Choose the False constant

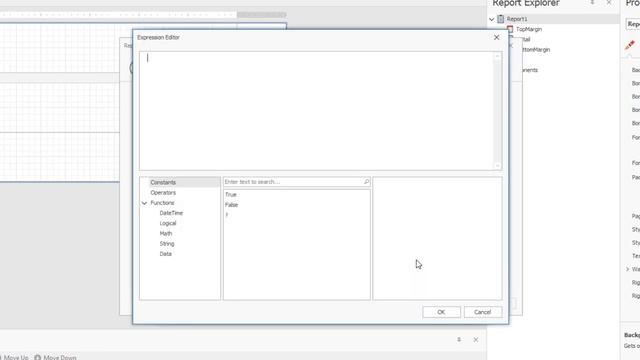point(231,205)
